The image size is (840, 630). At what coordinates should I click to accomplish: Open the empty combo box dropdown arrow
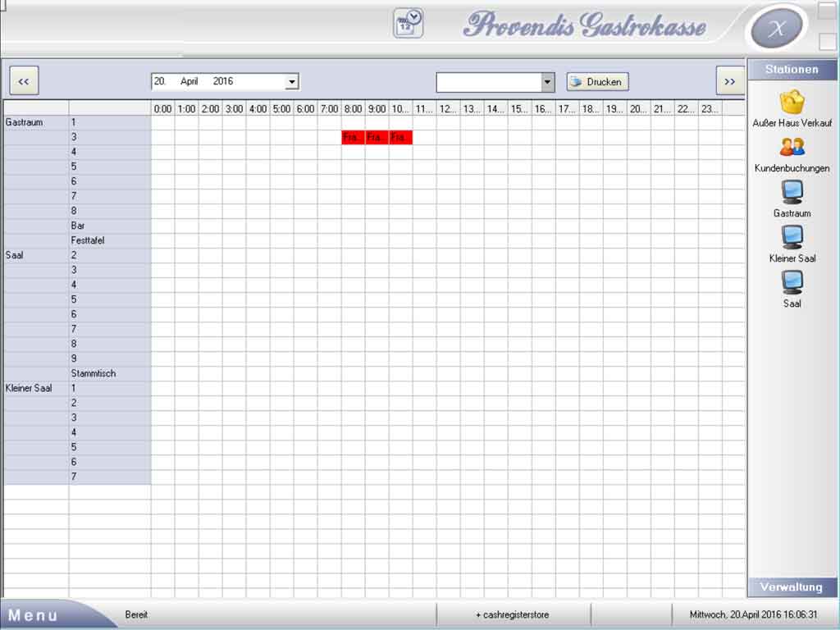pyautogui.click(x=547, y=82)
